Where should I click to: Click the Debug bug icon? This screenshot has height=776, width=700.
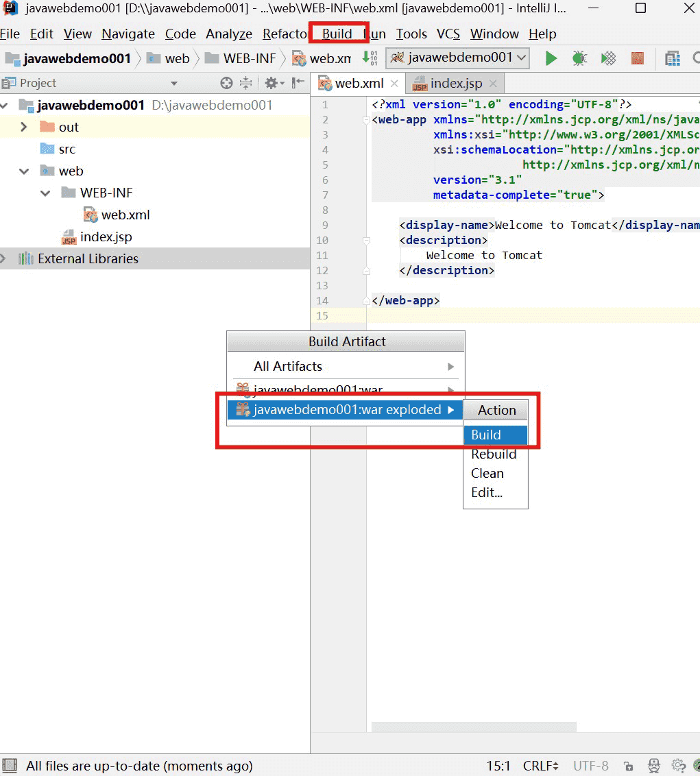tap(579, 58)
